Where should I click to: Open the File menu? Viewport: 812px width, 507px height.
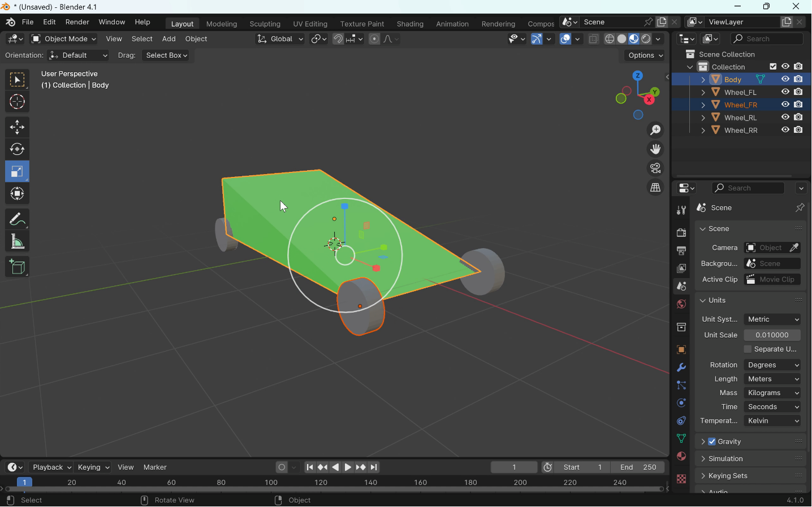28,23
